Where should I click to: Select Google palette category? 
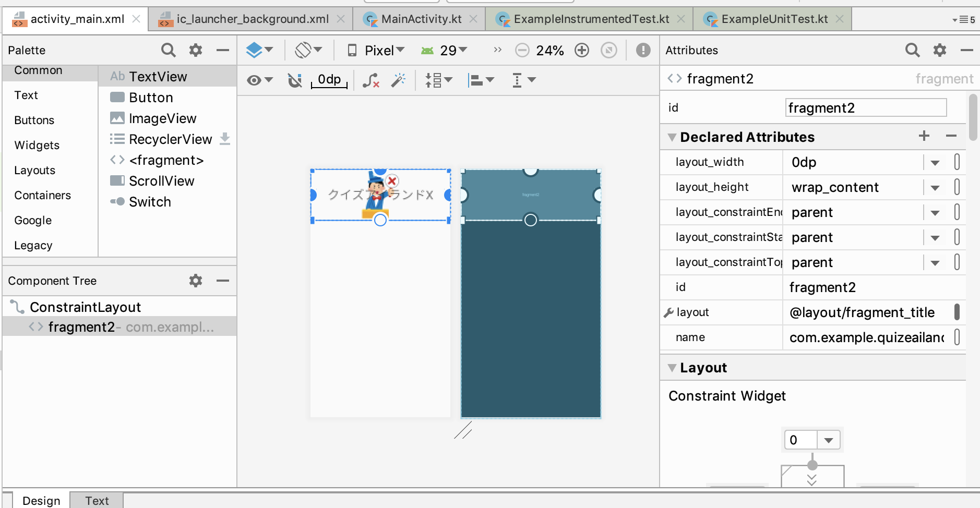tap(50, 220)
